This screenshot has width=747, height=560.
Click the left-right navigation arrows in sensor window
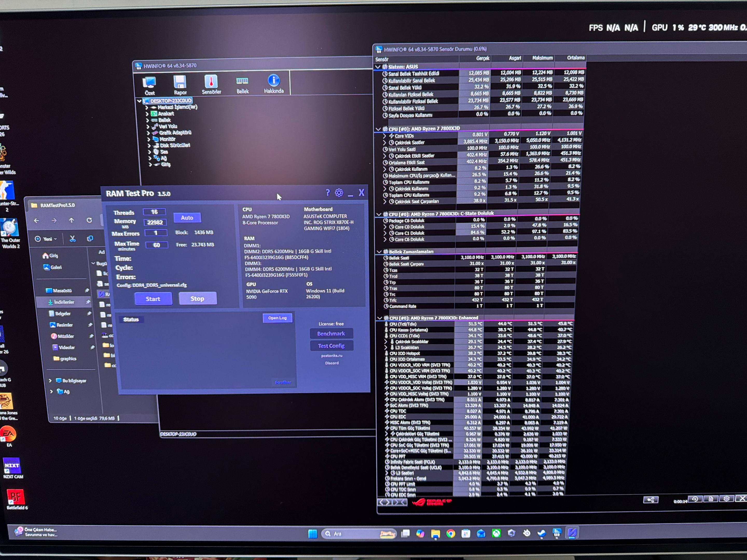[x=385, y=502]
